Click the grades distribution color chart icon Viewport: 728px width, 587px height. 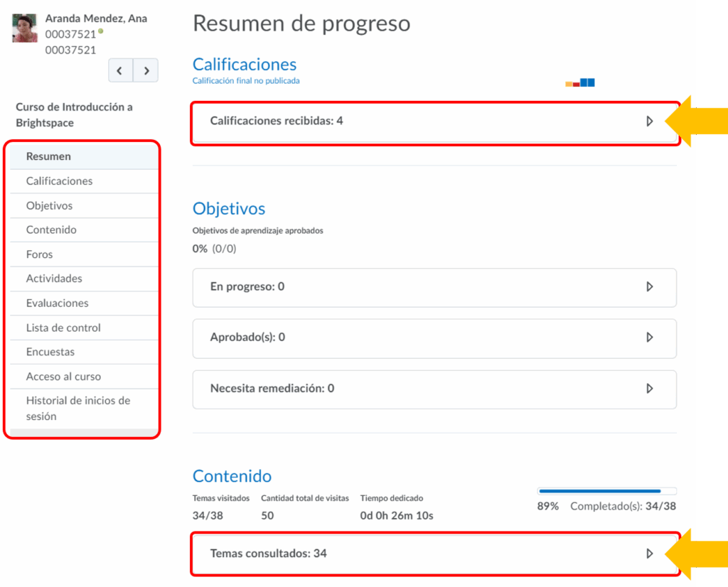tap(579, 83)
